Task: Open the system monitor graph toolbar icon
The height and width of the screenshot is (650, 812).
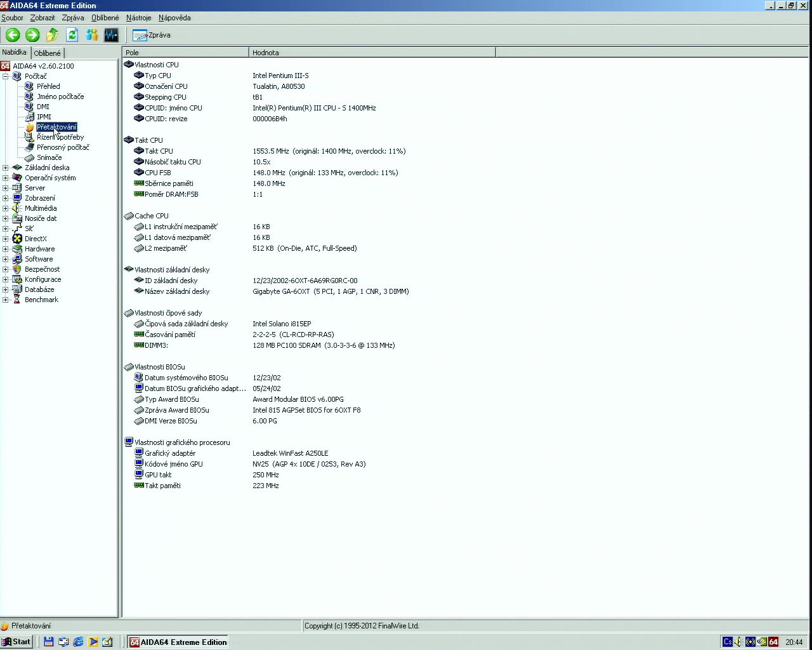Action: pos(111,35)
